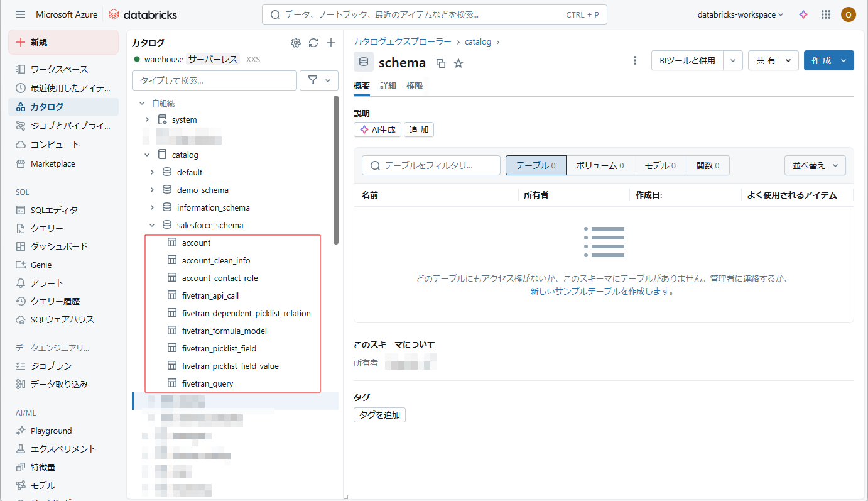Image resolution: width=868 pixels, height=501 pixels.
Task: Open コンピュート in the sidebar
Action: 63,145
